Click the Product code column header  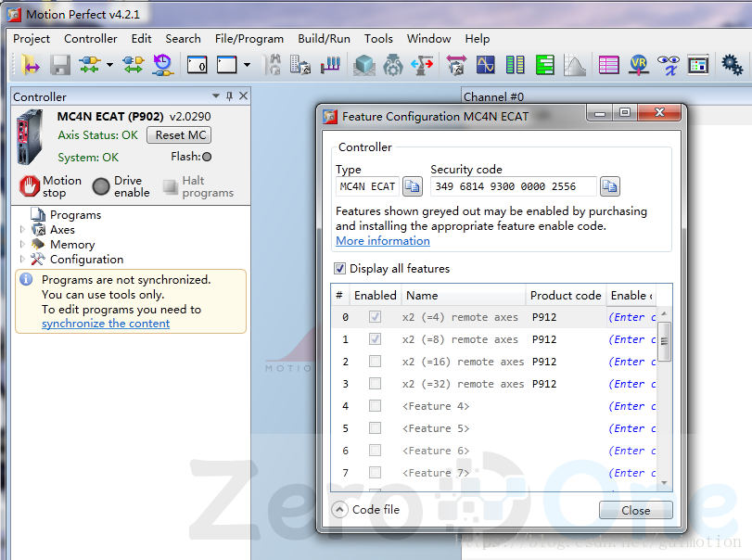tap(566, 296)
